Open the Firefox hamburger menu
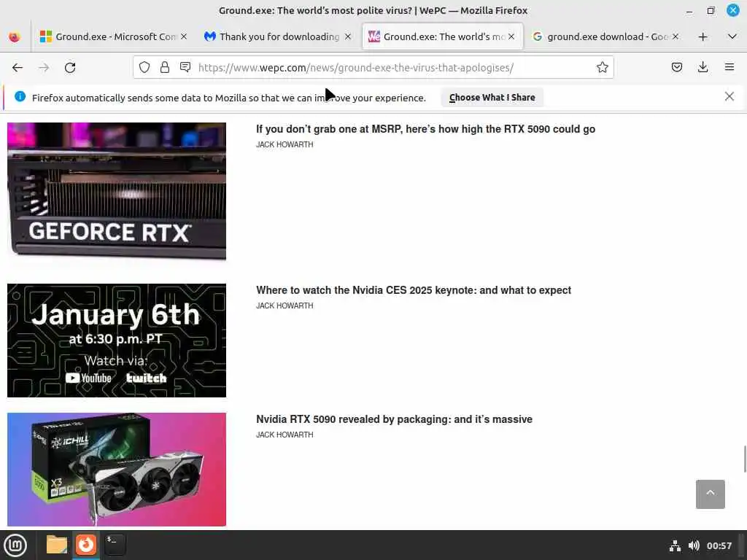Image resolution: width=747 pixels, height=560 pixels. 729,67
